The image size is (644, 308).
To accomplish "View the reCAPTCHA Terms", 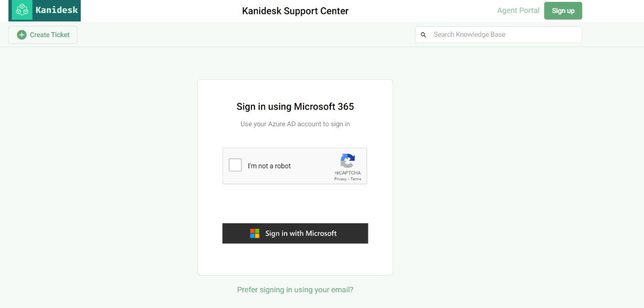I will (356, 179).
